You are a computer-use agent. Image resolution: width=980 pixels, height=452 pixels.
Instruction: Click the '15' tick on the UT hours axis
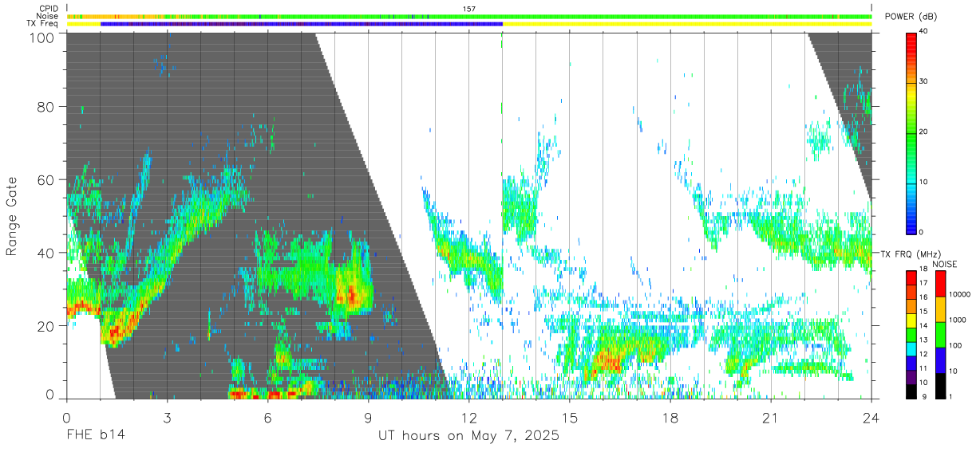pyautogui.click(x=569, y=418)
